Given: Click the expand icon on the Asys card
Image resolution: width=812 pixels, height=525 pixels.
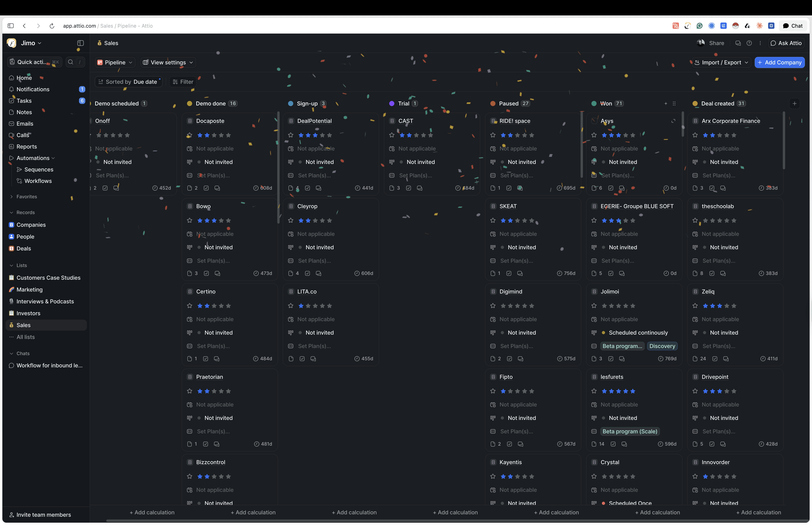Looking at the screenshot, I should click(x=674, y=121).
